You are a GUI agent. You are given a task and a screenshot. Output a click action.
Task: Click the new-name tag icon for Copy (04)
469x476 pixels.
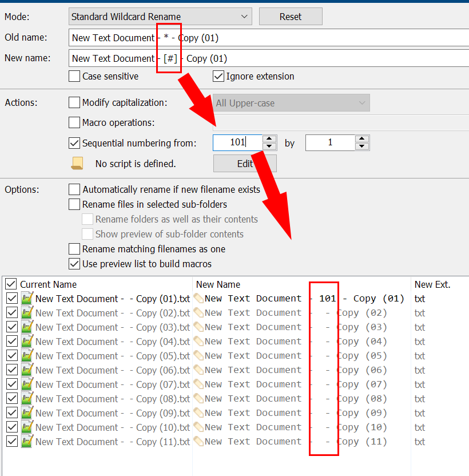click(x=199, y=341)
